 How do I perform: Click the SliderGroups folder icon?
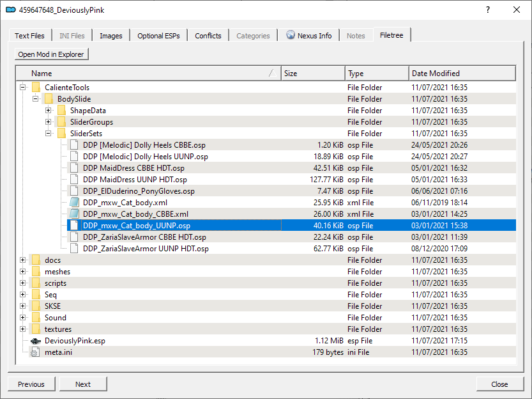[x=61, y=122]
